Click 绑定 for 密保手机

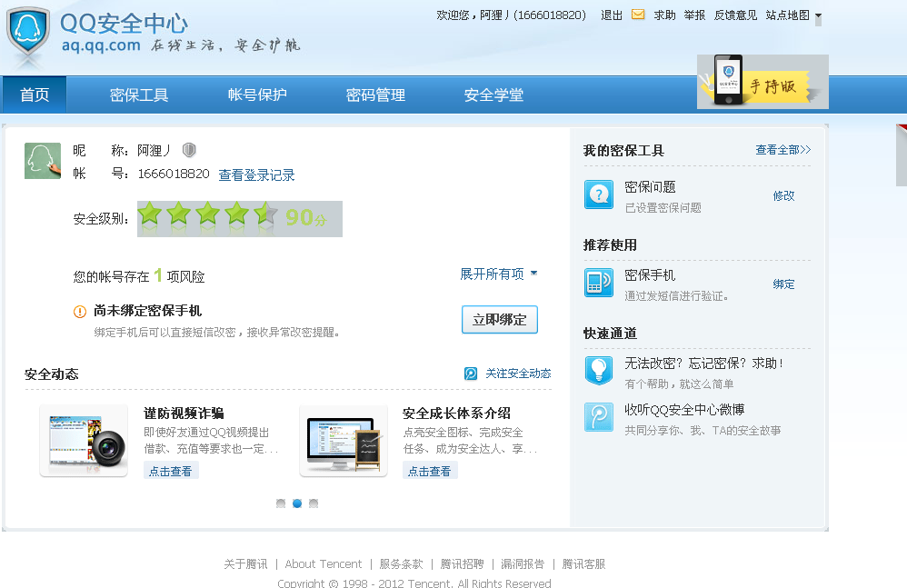[783, 284]
